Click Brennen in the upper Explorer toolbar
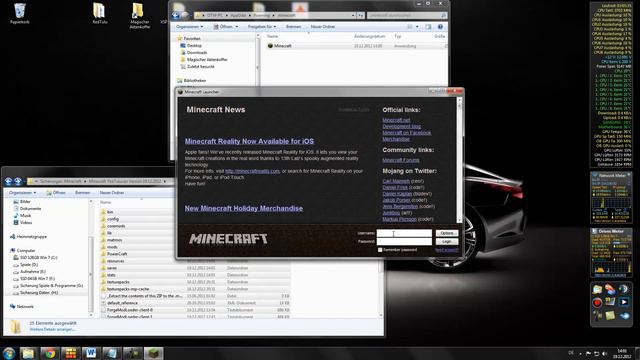 293,27
